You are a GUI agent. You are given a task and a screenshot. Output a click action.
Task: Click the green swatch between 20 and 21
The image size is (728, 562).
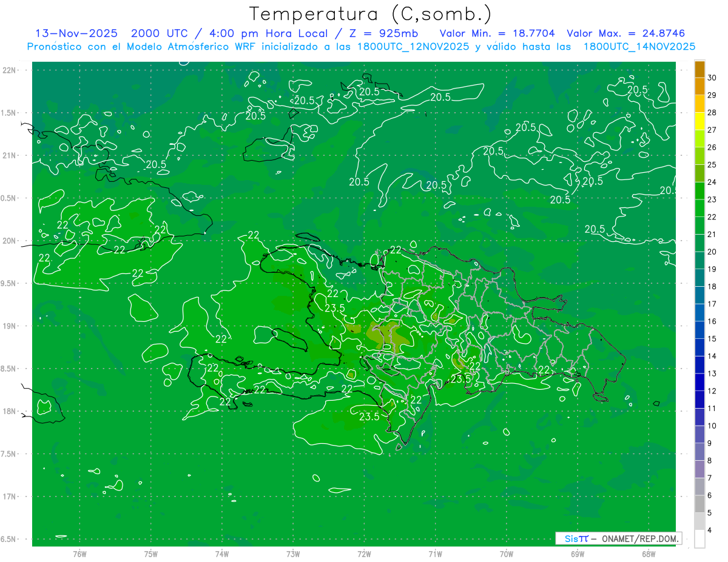(699, 243)
